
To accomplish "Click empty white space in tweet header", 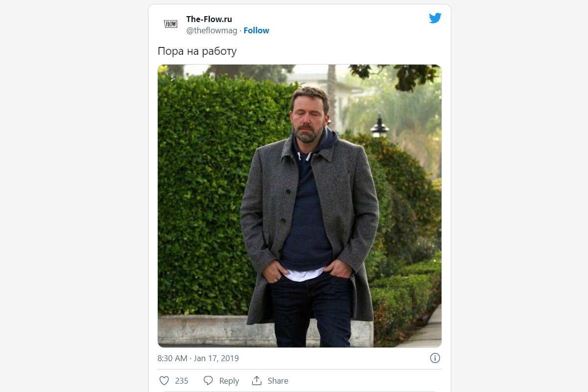I will (x=343, y=24).
